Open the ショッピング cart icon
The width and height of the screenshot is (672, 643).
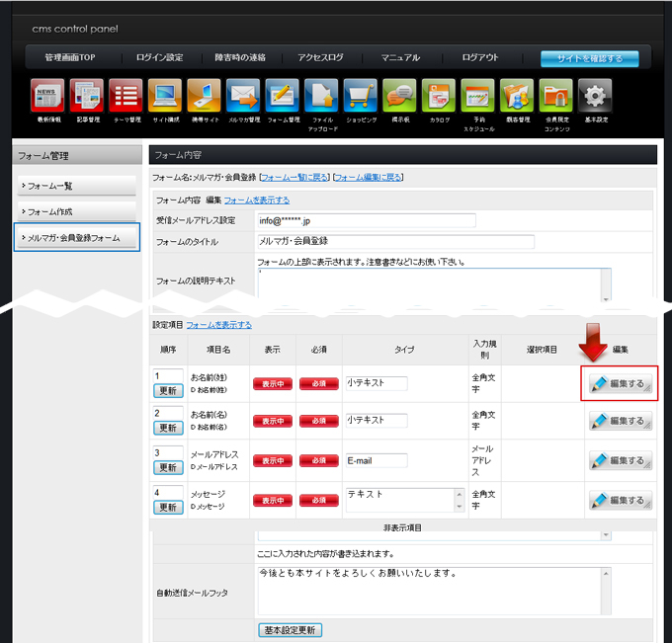click(x=361, y=97)
